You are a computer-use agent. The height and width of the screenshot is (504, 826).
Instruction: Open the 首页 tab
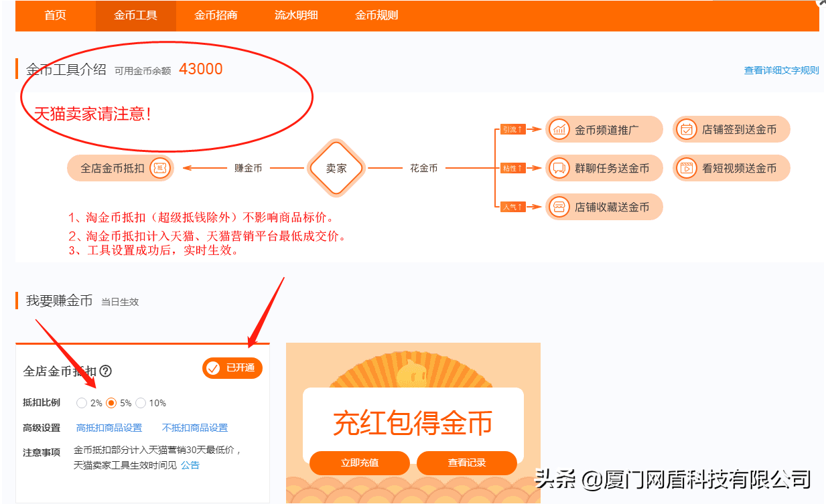pyautogui.click(x=56, y=15)
